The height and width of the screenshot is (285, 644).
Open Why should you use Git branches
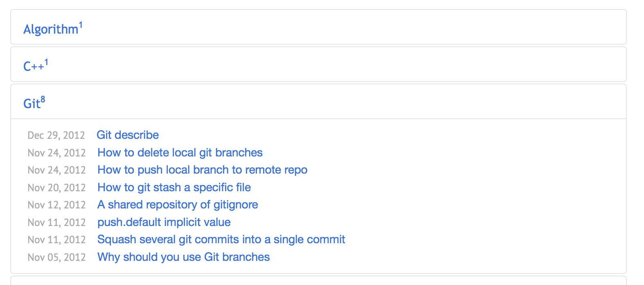[184, 257]
